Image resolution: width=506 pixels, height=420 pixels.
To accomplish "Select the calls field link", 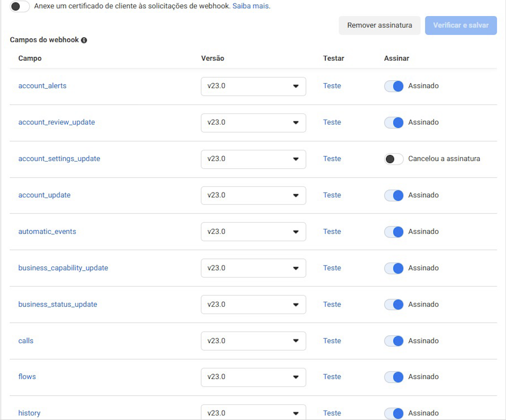I will click(26, 341).
